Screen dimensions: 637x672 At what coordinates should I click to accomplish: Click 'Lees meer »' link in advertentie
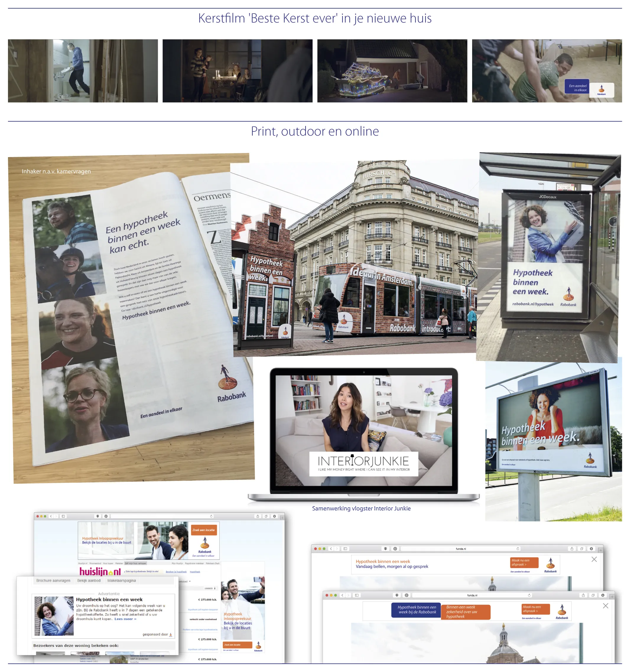(x=125, y=619)
